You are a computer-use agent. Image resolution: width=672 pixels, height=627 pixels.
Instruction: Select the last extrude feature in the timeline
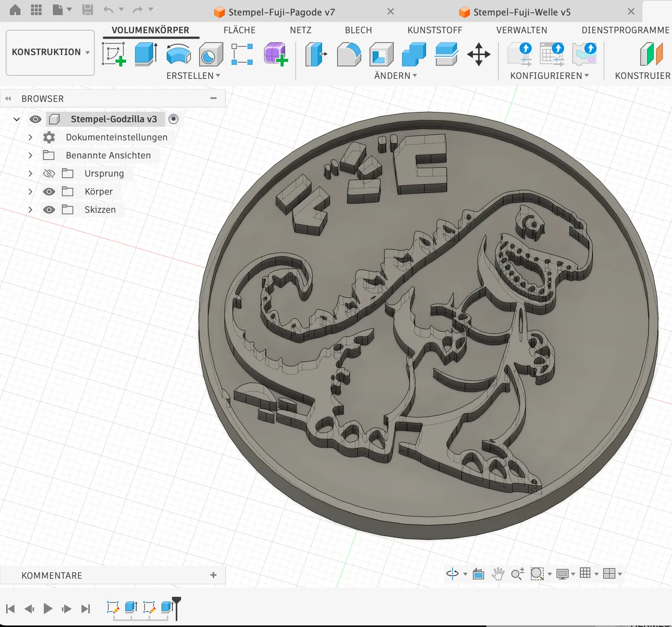pos(167,607)
